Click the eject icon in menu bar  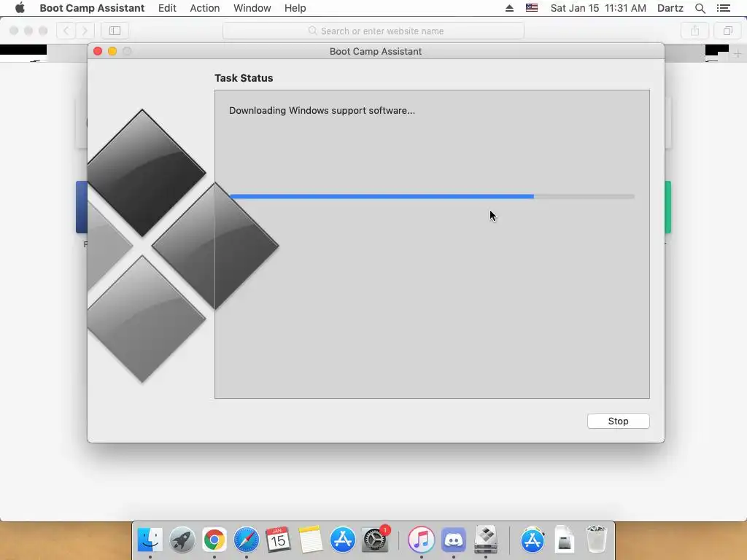(509, 8)
